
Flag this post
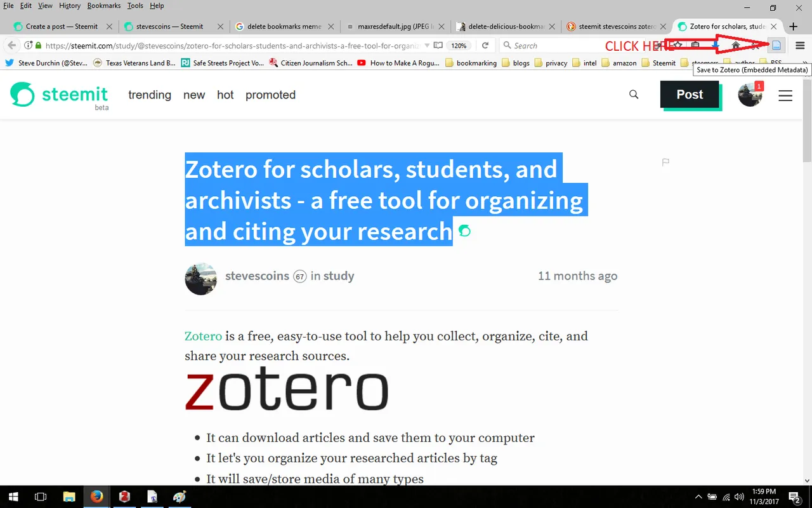[x=665, y=163]
